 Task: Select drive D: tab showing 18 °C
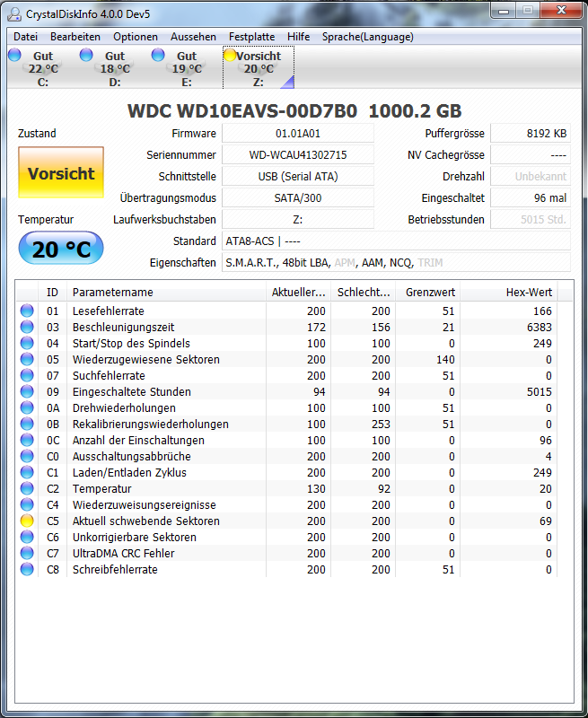[x=115, y=68]
